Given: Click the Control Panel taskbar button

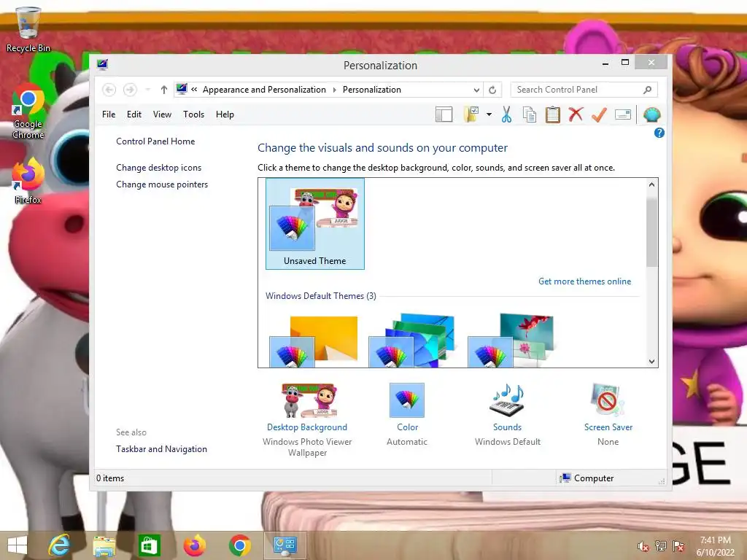Looking at the screenshot, I should 285,545.
